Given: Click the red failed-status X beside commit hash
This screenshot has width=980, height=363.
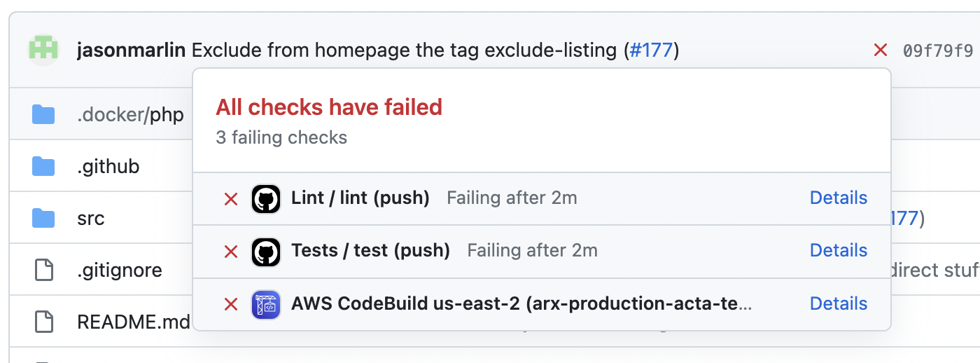Looking at the screenshot, I should (x=881, y=50).
